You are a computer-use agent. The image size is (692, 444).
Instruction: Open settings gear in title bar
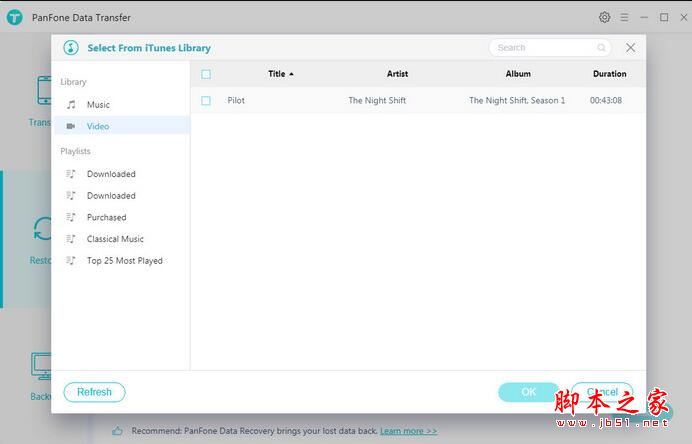605,17
